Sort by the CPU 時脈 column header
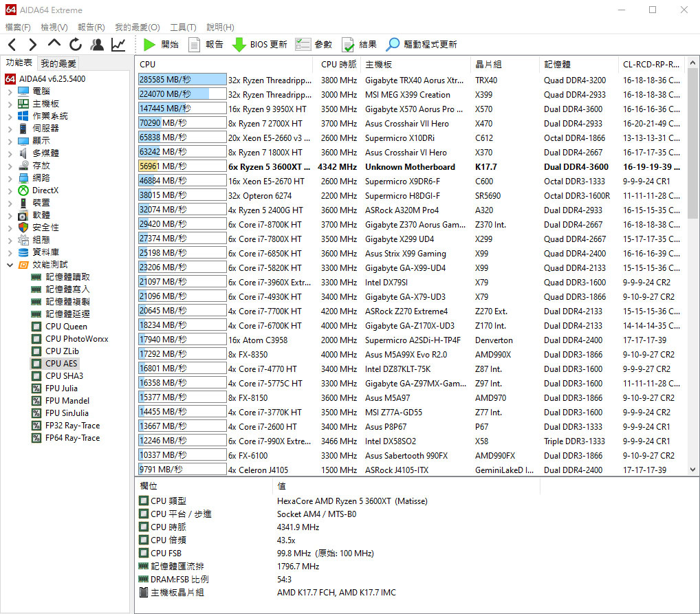 [338, 65]
